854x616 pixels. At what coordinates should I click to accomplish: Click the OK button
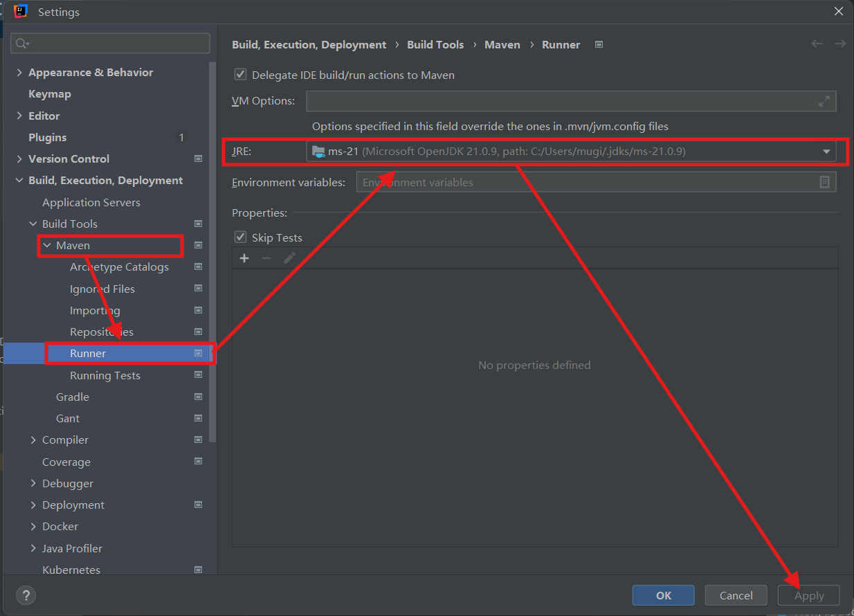(x=664, y=595)
